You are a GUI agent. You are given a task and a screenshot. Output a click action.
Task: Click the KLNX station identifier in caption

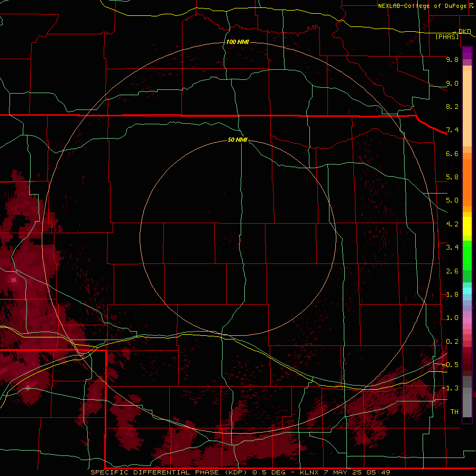(309, 472)
